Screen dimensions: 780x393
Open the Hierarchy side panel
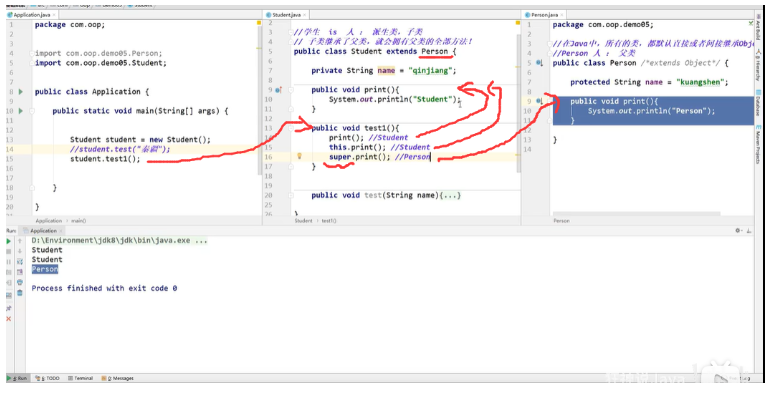[x=758, y=65]
